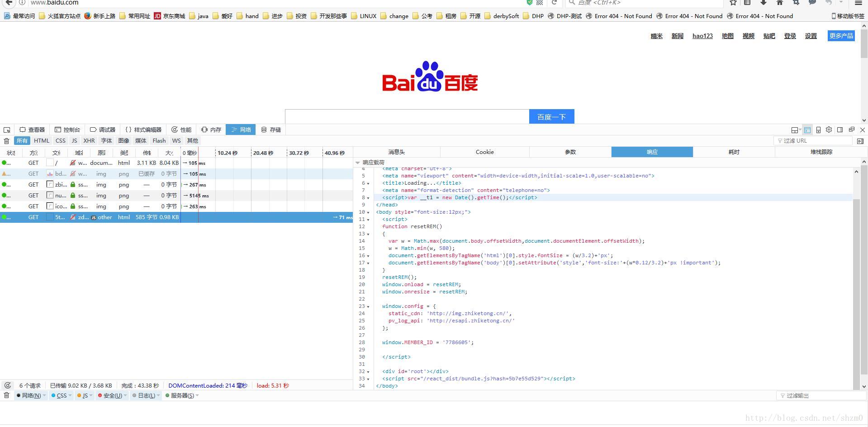Toggle the WS websocket filter
The image size is (868, 427).
(x=176, y=141)
